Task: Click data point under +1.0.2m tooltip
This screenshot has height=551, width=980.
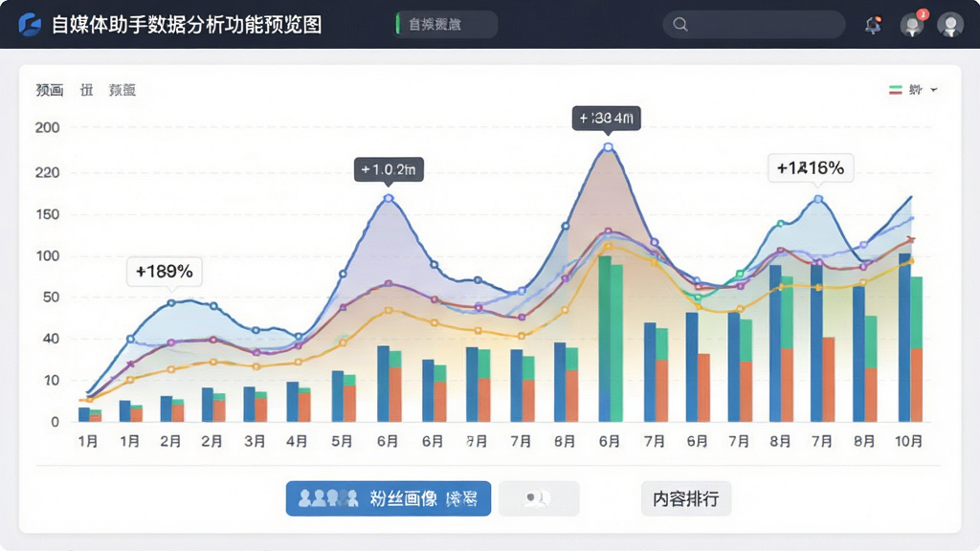Action: 389,198
